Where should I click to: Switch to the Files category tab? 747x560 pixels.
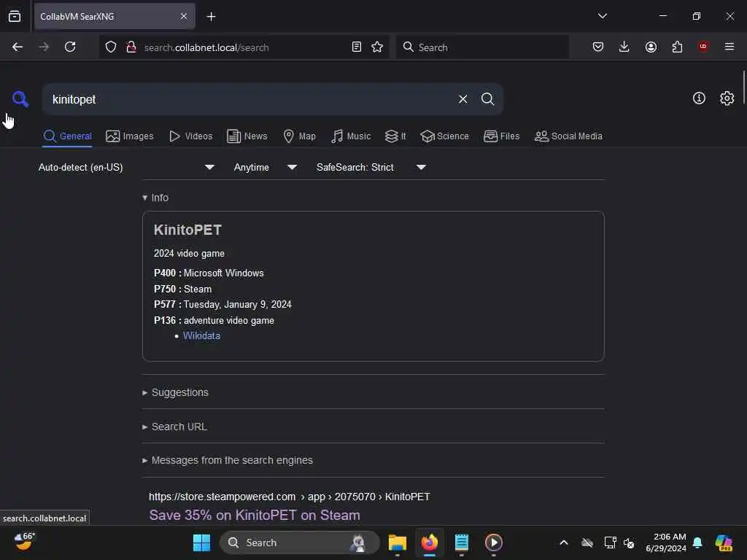(x=502, y=136)
